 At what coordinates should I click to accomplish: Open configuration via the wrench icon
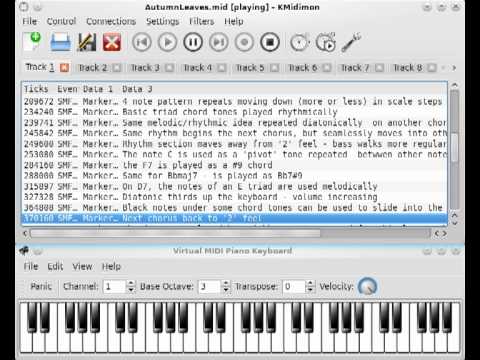[351, 42]
